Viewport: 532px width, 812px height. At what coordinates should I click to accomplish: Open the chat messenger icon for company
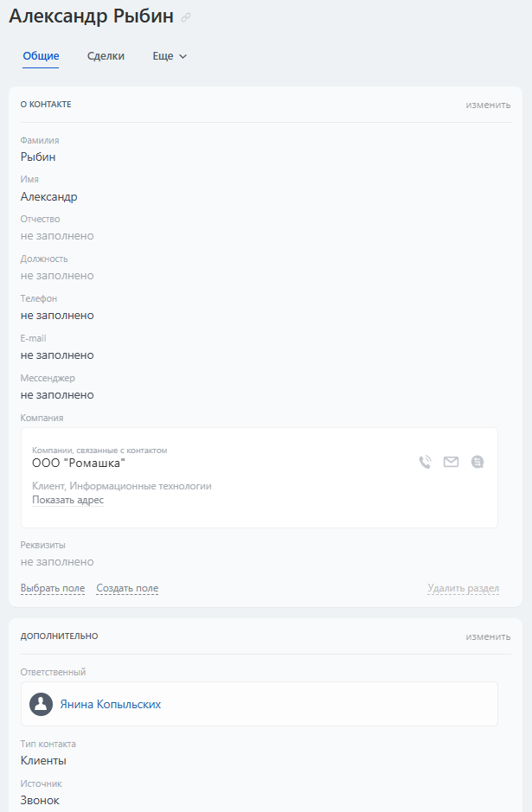pyautogui.click(x=477, y=462)
